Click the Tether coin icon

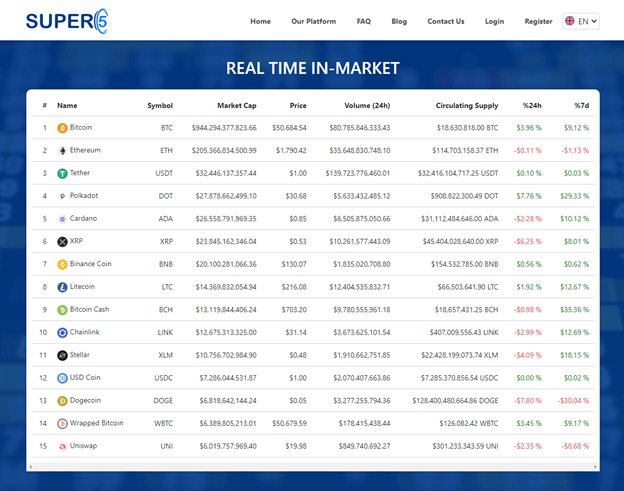pyautogui.click(x=62, y=173)
